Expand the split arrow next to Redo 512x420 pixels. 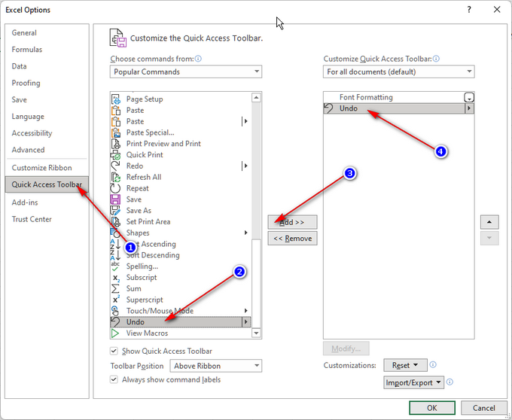pos(245,166)
